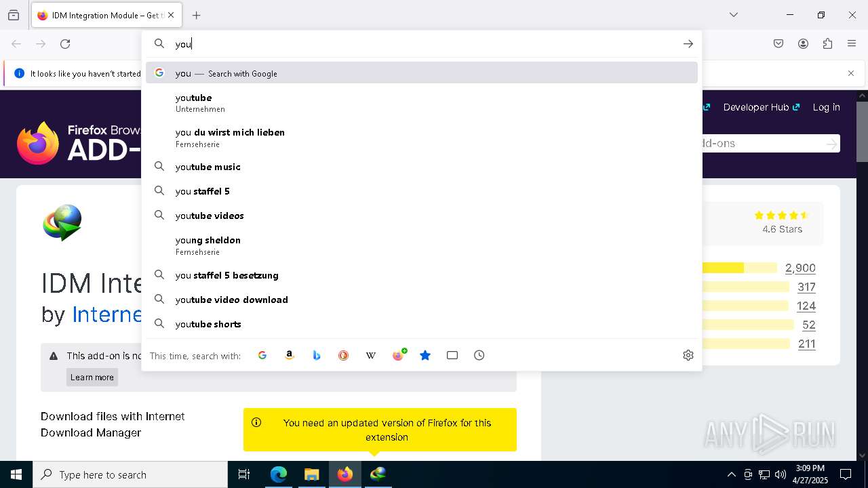868x488 pixels.
Task: Search with DuckDuckGo one-off icon
Action: 344,355
